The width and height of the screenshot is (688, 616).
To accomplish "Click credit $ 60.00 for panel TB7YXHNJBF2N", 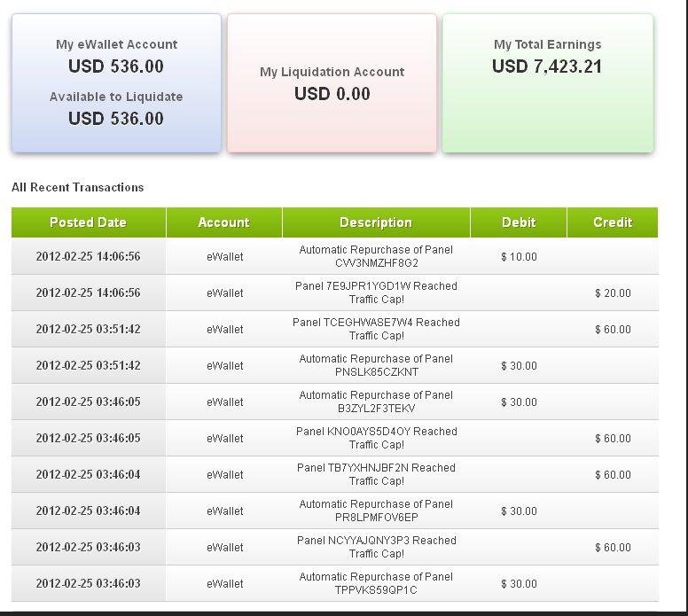I will click(613, 475).
